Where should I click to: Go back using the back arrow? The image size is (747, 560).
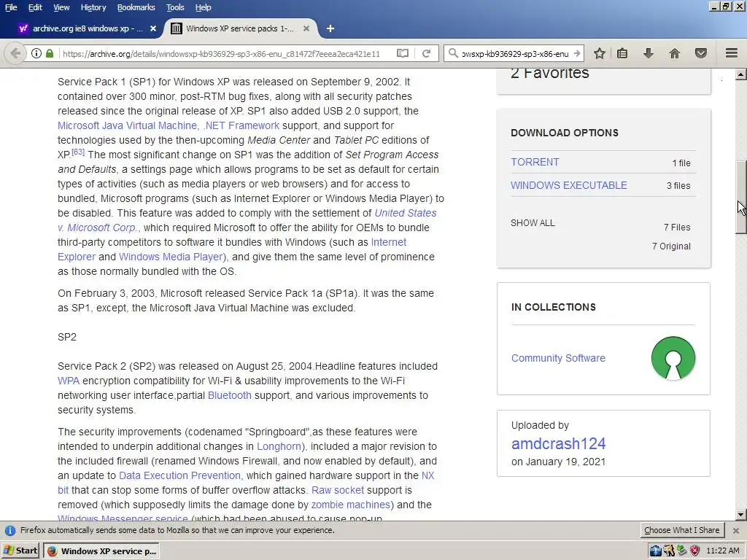point(15,53)
